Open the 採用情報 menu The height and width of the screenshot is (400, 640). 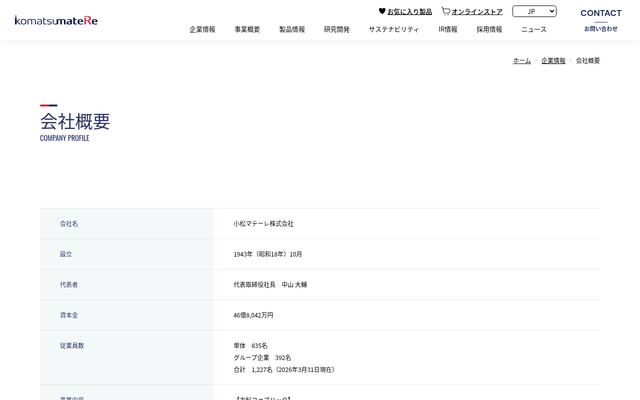[489, 29]
